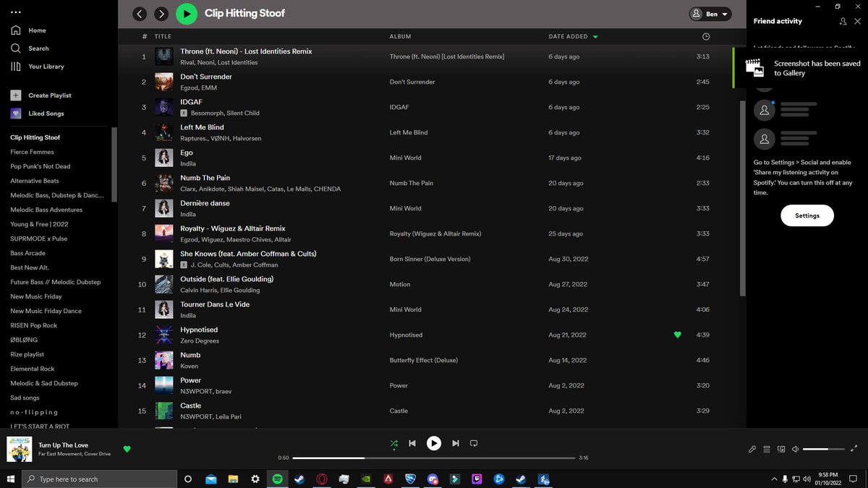Open Opera browser from the taskbar
The width and height of the screenshot is (868, 488).
pyautogui.click(x=321, y=479)
